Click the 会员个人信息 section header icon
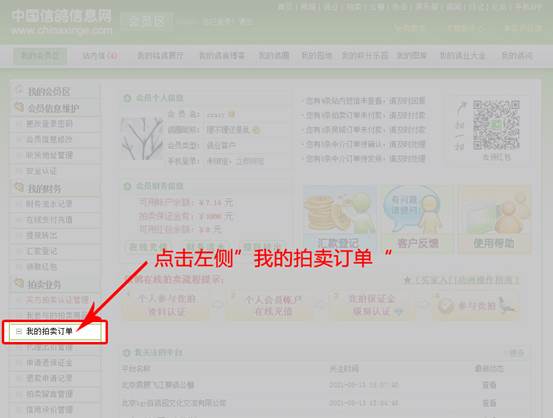 127,98
